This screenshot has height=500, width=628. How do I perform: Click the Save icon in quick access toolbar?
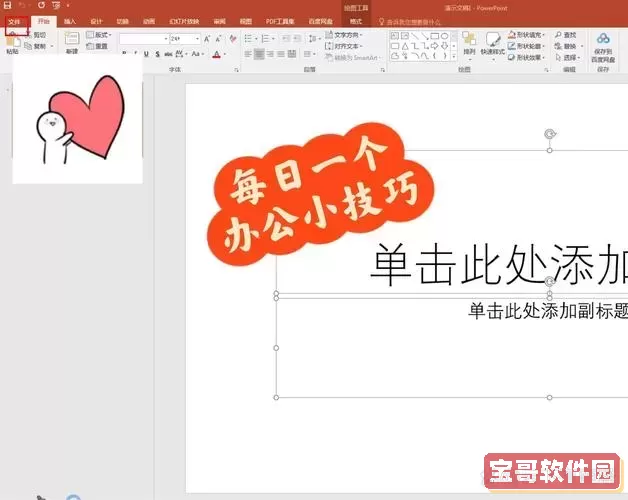[8, 6]
